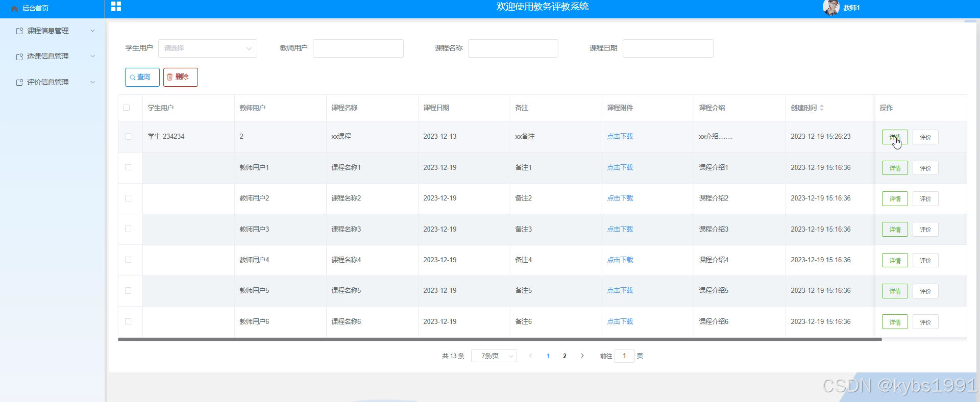
Task: Check the row for 教师用户4
Action: pyautogui.click(x=128, y=260)
